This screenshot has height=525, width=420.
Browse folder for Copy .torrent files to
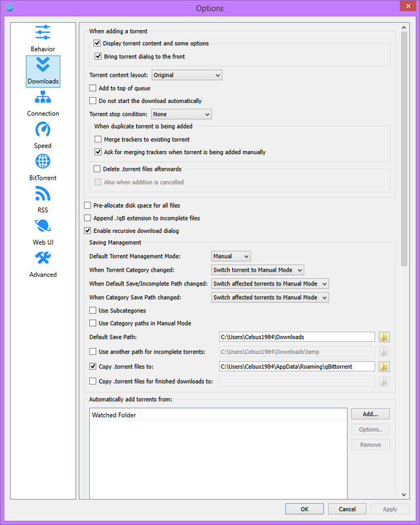pos(384,366)
